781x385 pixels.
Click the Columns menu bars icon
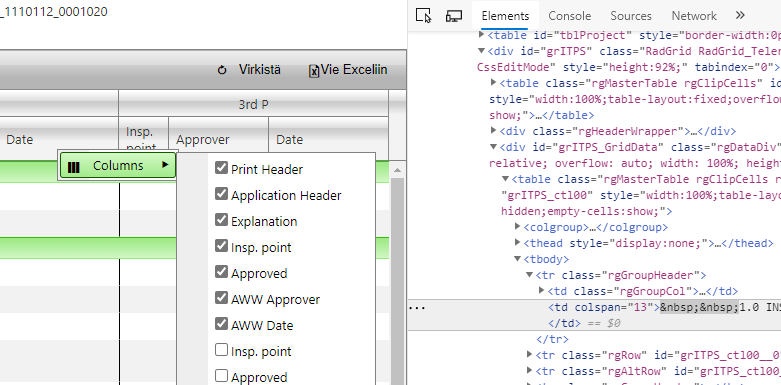tap(74, 167)
